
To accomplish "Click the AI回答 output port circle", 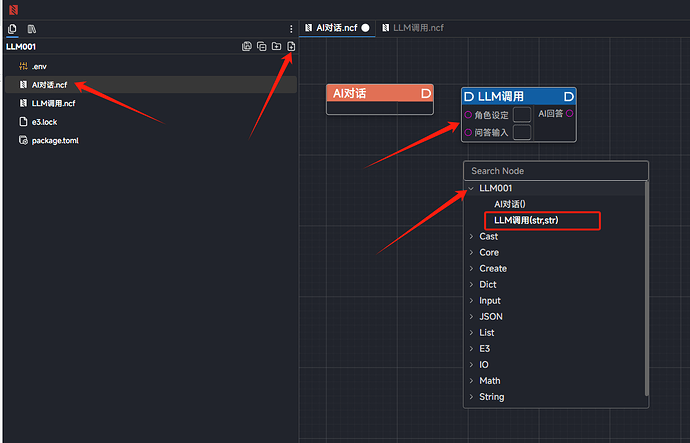I will [570, 114].
